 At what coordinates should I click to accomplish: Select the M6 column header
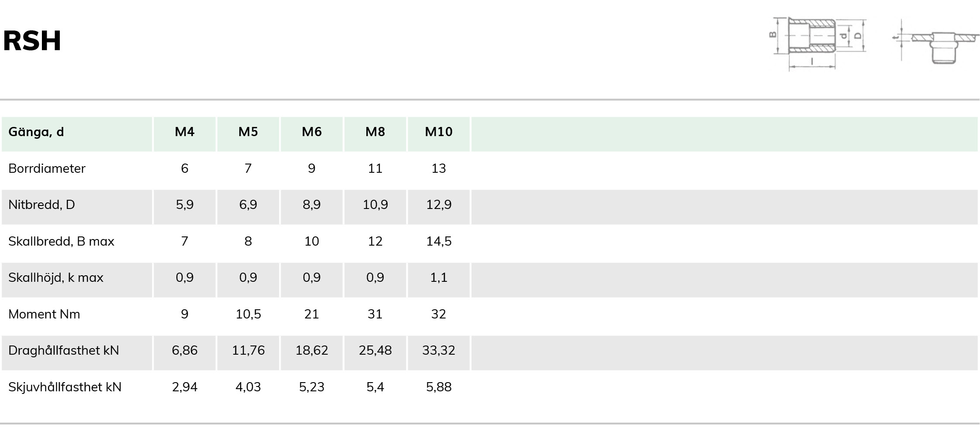[x=312, y=132]
